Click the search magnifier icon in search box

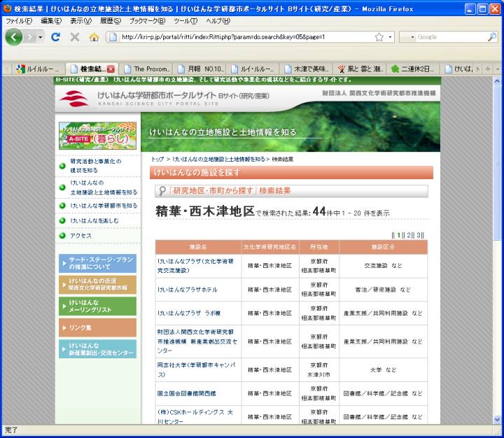[492, 37]
